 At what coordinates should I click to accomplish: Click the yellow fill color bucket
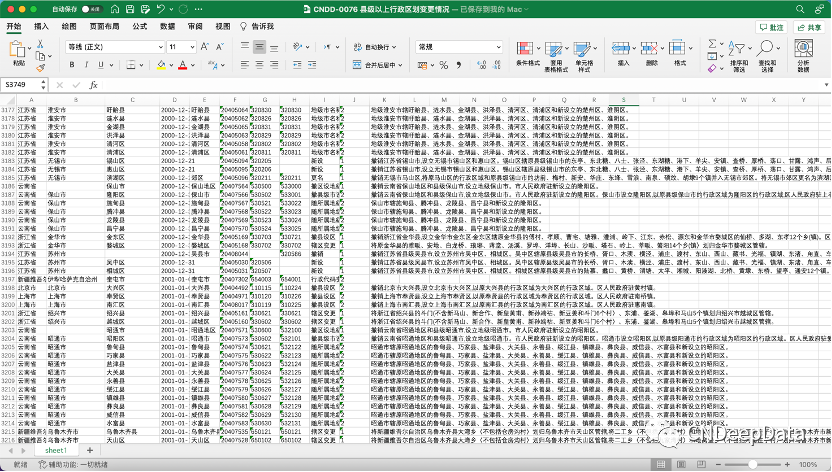[161, 65]
